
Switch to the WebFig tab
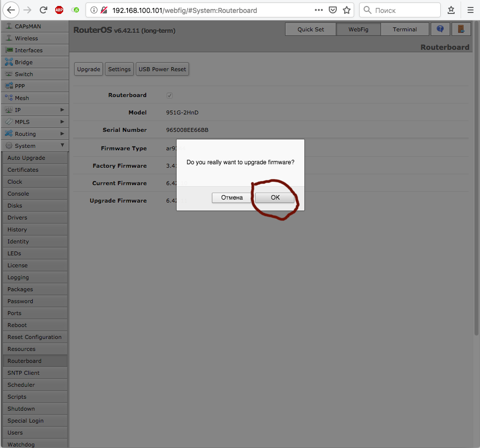point(358,29)
